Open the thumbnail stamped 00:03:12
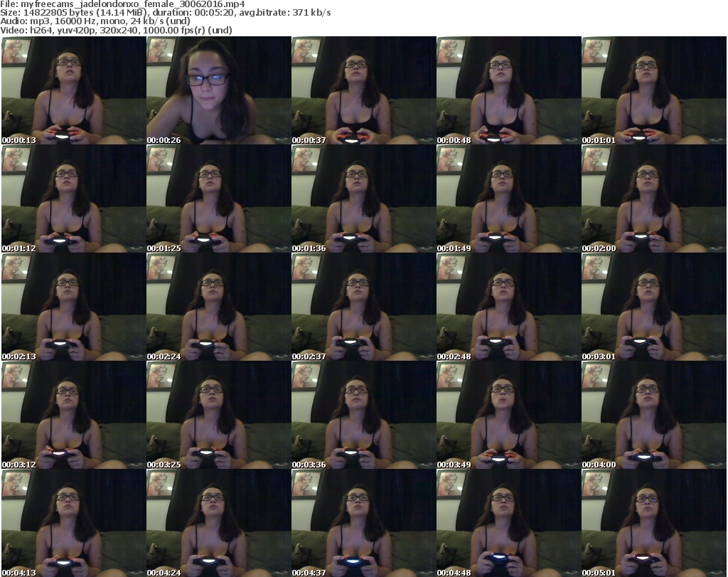728x577 pixels. 74,415
